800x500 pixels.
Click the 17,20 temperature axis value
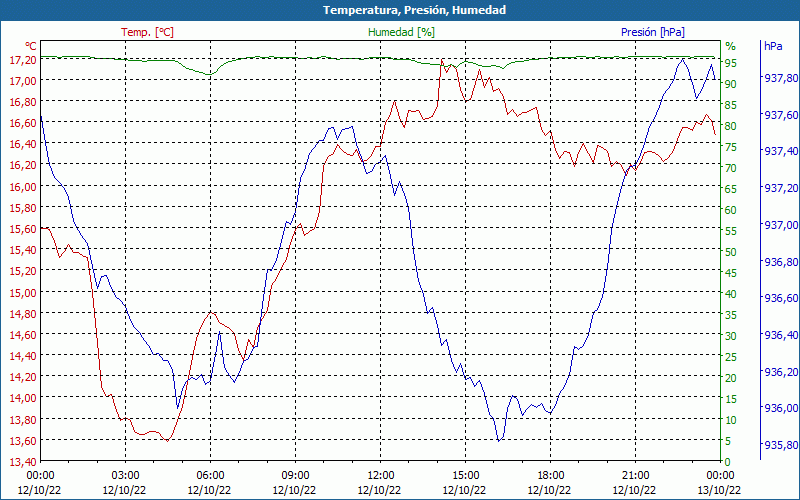[23, 60]
